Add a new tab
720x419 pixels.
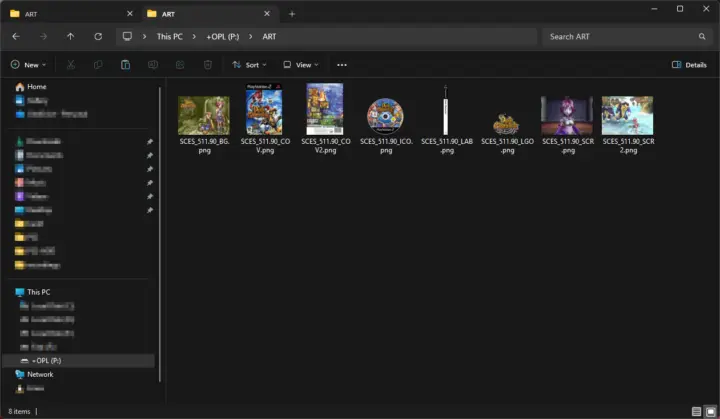(292, 14)
